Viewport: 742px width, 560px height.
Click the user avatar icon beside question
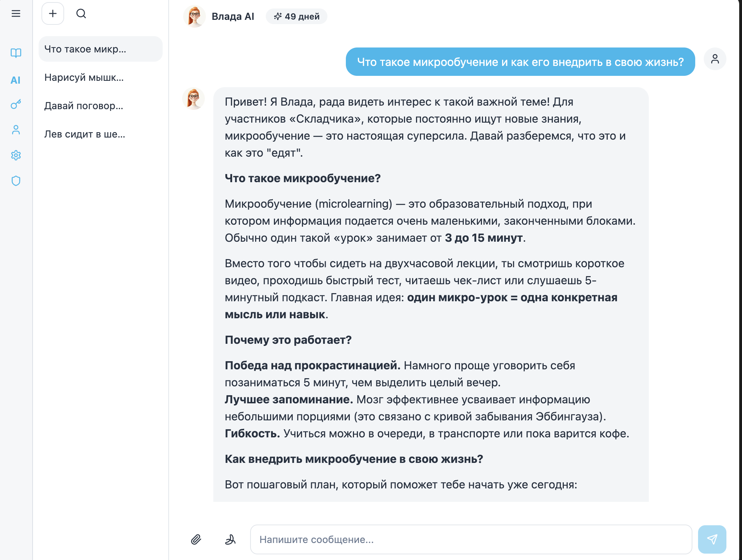click(715, 59)
